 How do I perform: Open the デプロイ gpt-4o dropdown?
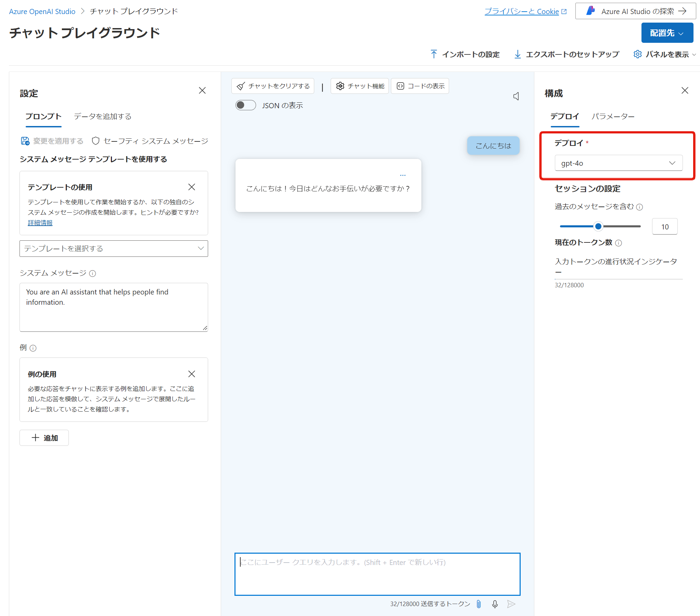coord(619,163)
